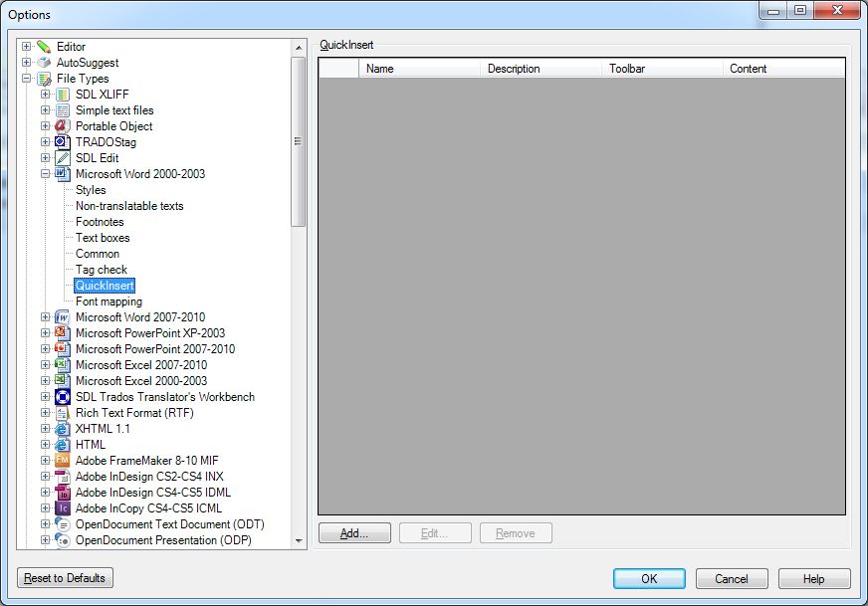
Task: Sort by the Name column header
Action: [x=420, y=69]
